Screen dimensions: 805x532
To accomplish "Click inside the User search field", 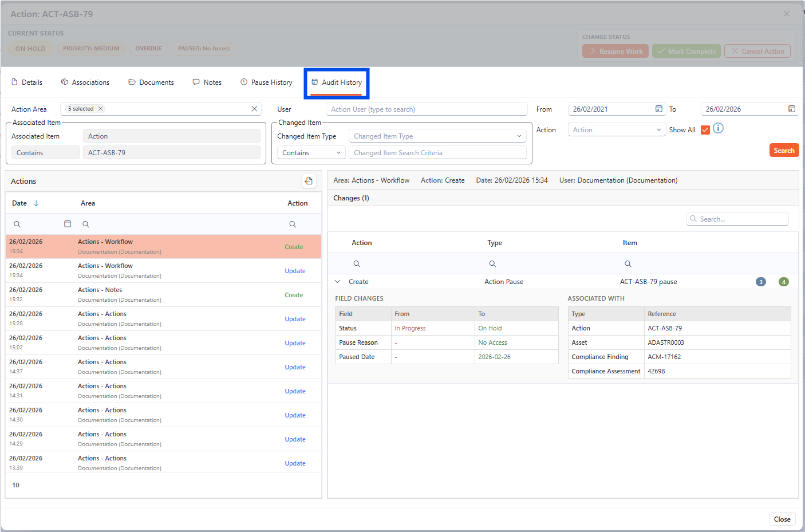I will 427,109.
